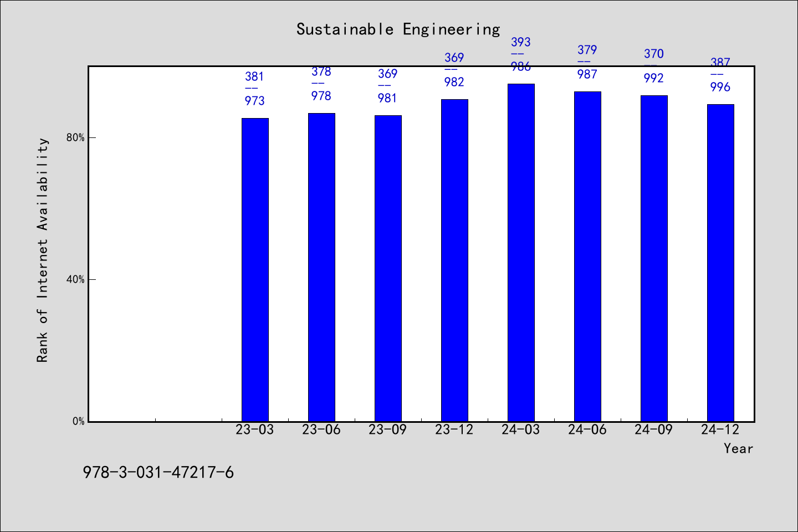Click the 40% y-axis tick label

coord(75,279)
